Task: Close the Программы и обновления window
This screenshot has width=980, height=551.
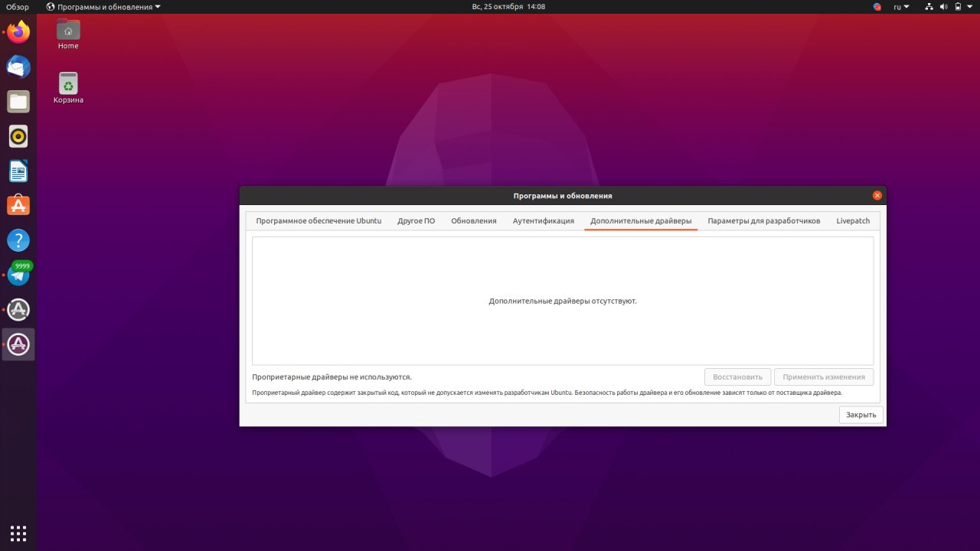Action: coord(877,196)
